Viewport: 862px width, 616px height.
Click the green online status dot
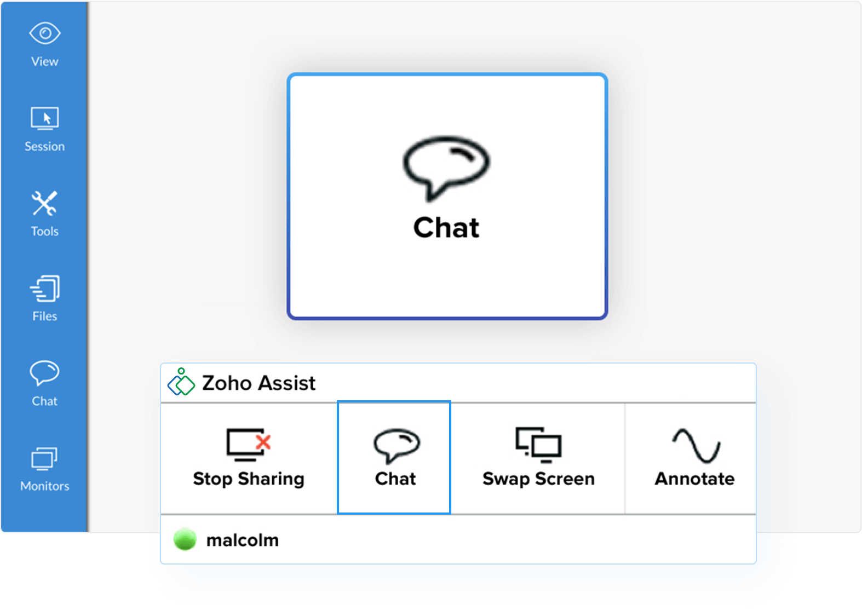185,539
